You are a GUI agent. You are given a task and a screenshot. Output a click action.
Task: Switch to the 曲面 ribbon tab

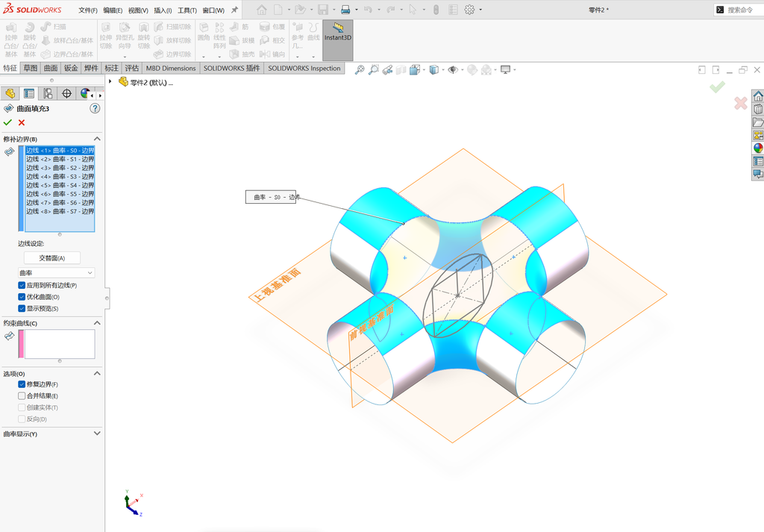tap(51, 68)
